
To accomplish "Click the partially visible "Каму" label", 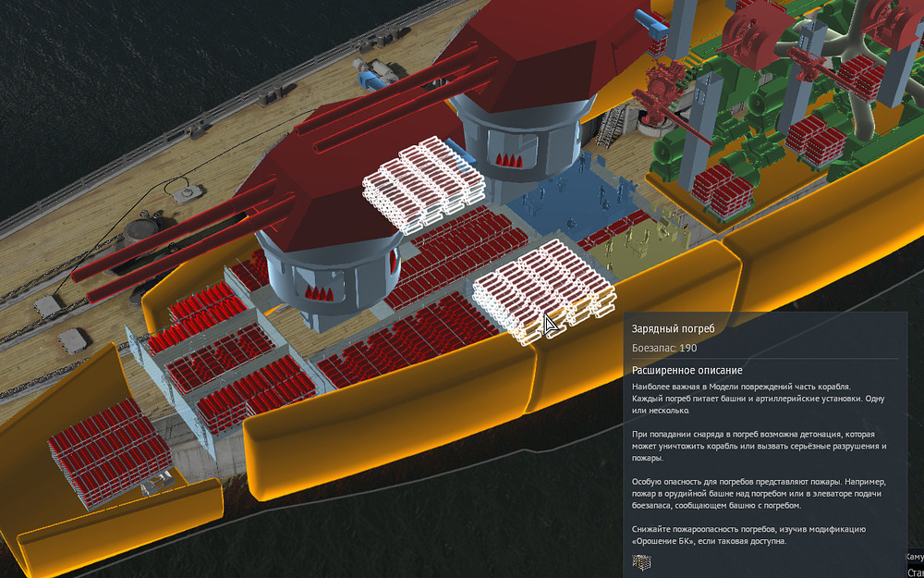I will (914, 556).
